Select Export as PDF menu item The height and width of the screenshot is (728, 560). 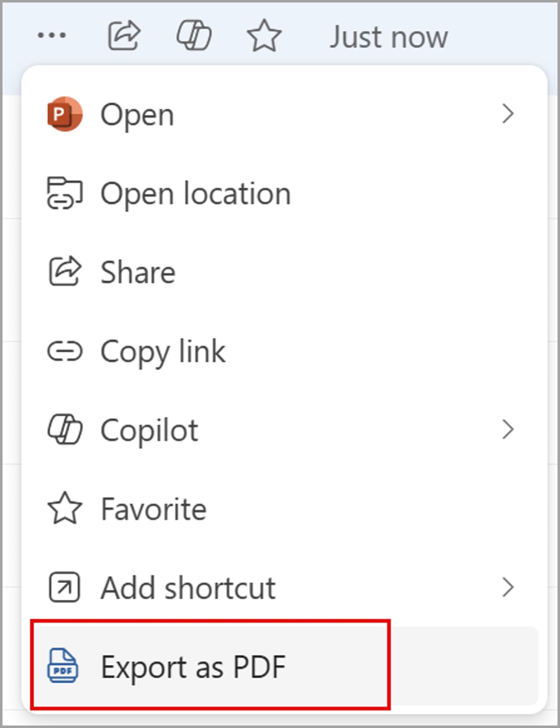(193, 667)
